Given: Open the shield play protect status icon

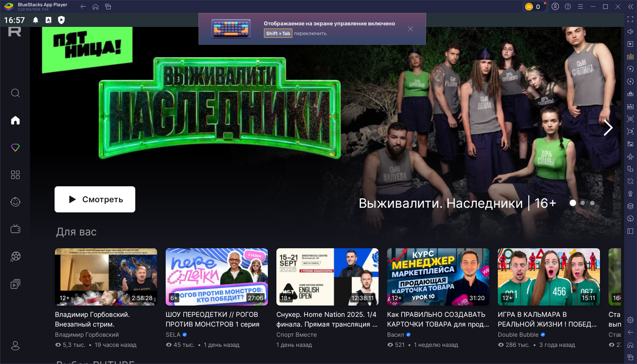Looking at the screenshot, I should point(61,20).
